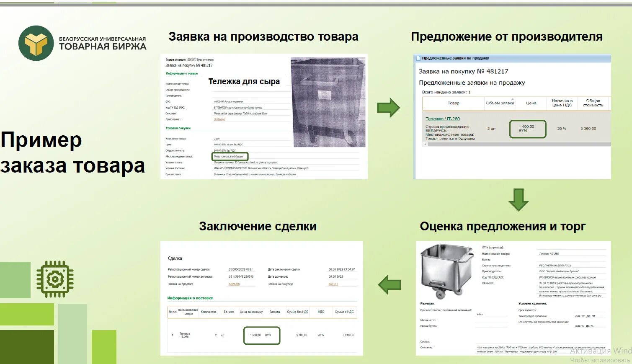Click contract number 05-1/38648-226510
Screen dimensions: 632x364
coord(241,276)
